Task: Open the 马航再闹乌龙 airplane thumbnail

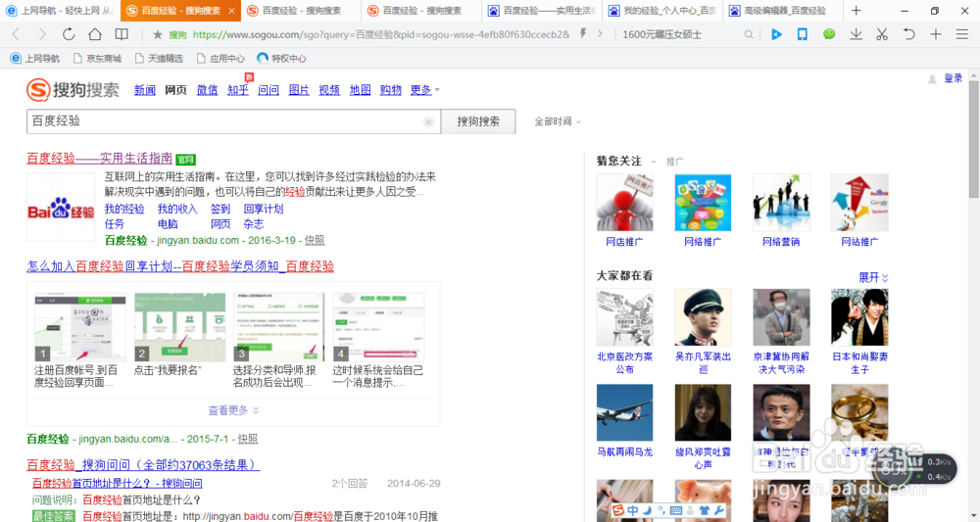Action: pyautogui.click(x=624, y=412)
